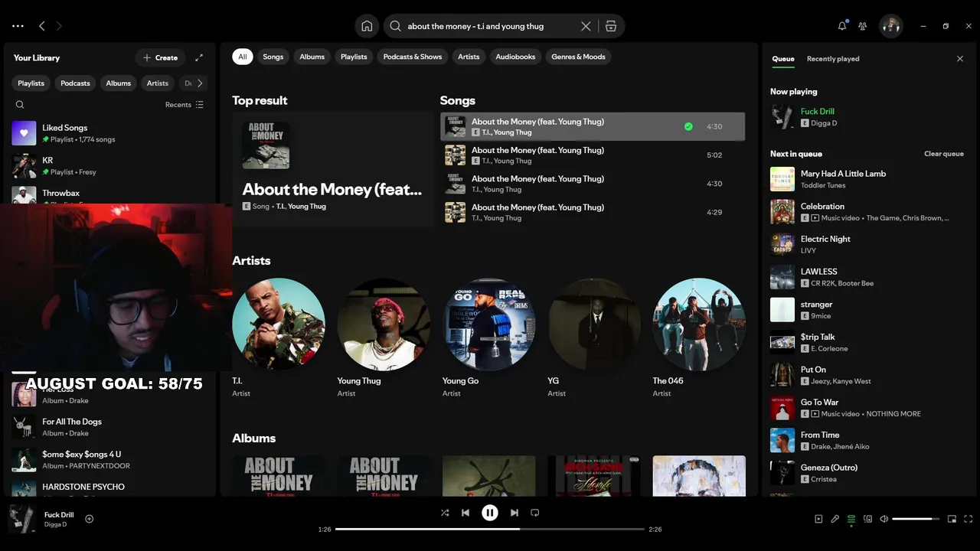Open the Young Thug artist card
Viewport: 980px width, 551px height.
point(384,337)
